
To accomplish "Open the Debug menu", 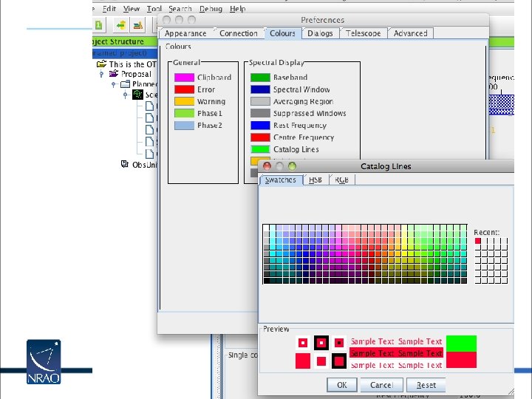I will tap(211, 9).
